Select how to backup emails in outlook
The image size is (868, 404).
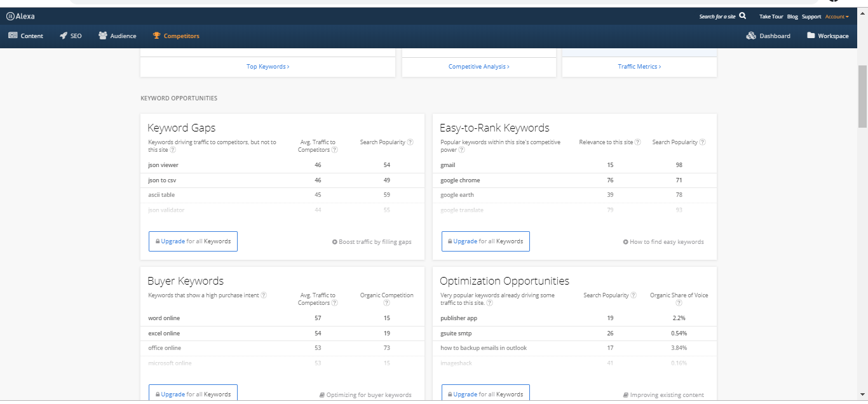tap(484, 348)
